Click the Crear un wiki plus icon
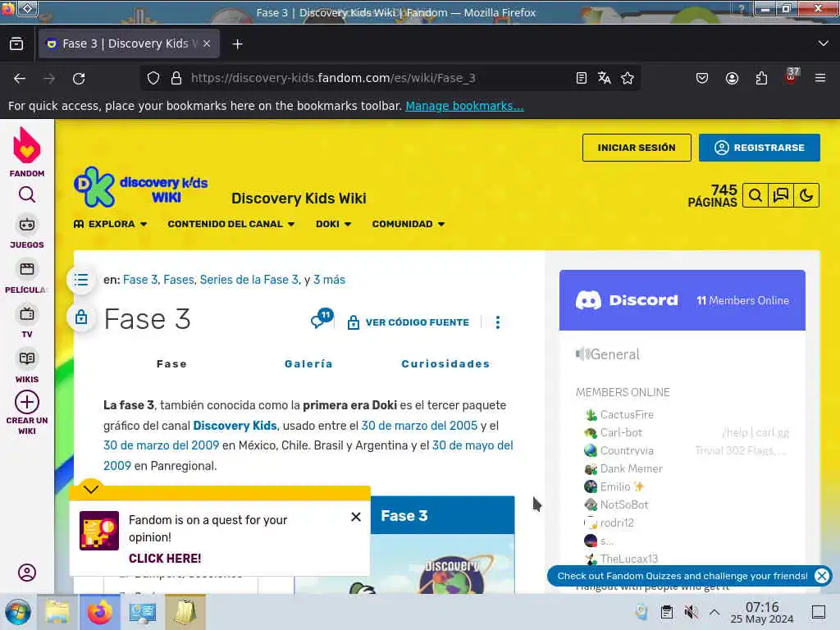The image size is (840, 630). pyautogui.click(x=27, y=402)
